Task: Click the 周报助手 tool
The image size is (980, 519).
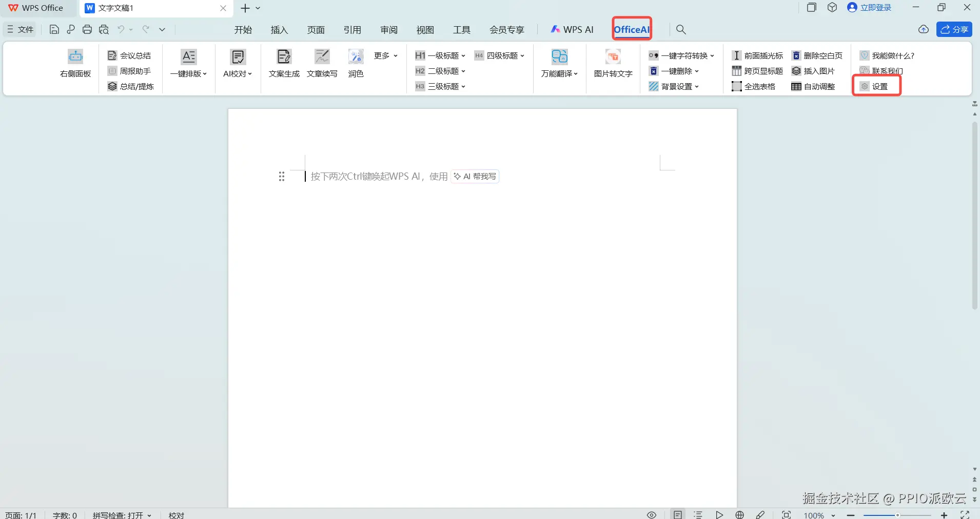Action: pyautogui.click(x=129, y=71)
